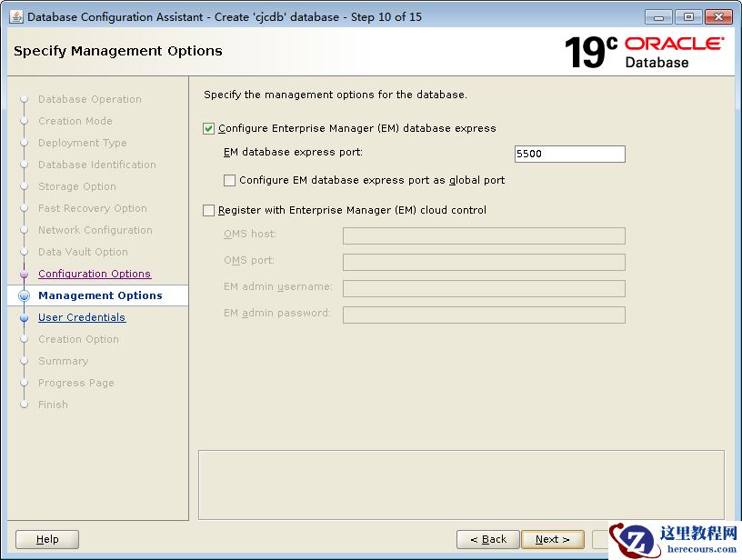Click inside the EM database express port field
The width and height of the screenshot is (742, 560).
569,154
